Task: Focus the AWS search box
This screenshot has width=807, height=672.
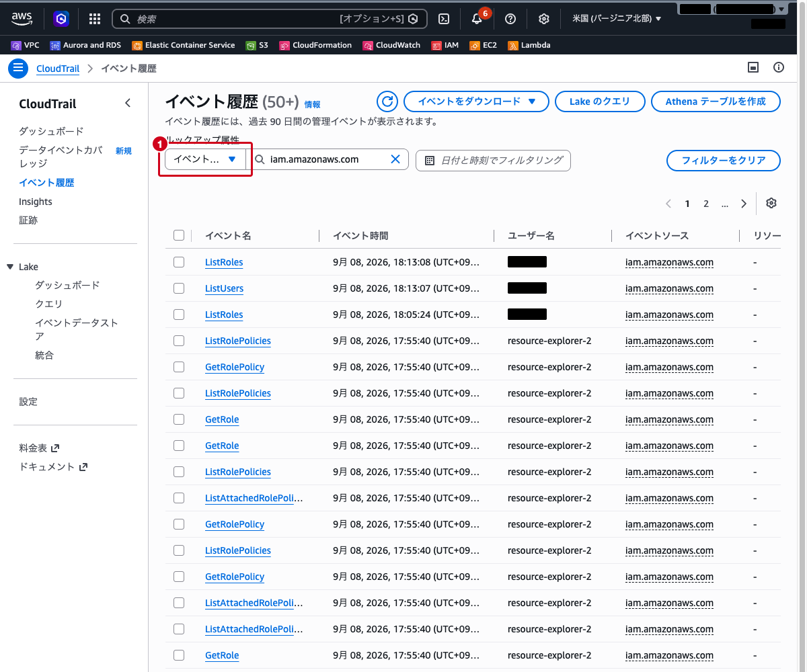Action: coord(270,19)
